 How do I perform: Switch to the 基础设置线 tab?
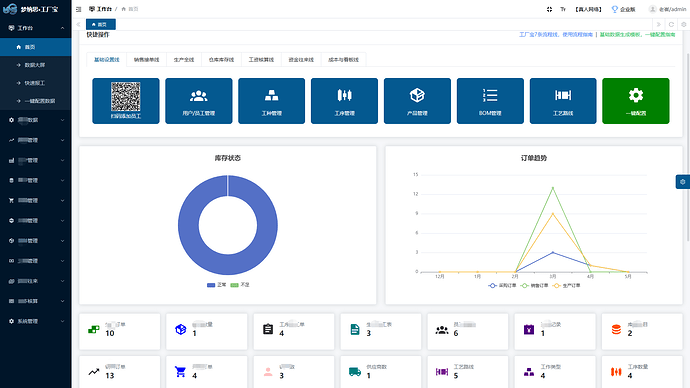coord(107,60)
